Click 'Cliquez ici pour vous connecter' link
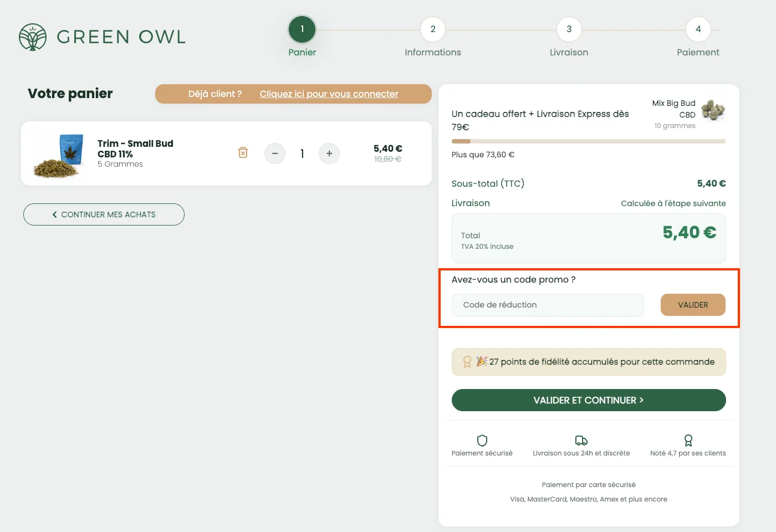This screenshot has width=776, height=532. click(x=329, y=94)
